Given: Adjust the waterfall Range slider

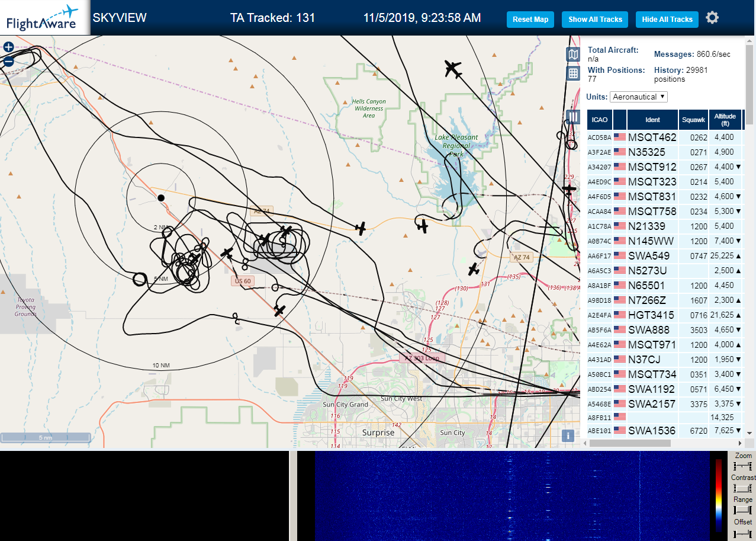Looking at the screenshot, I should [742, 510].
